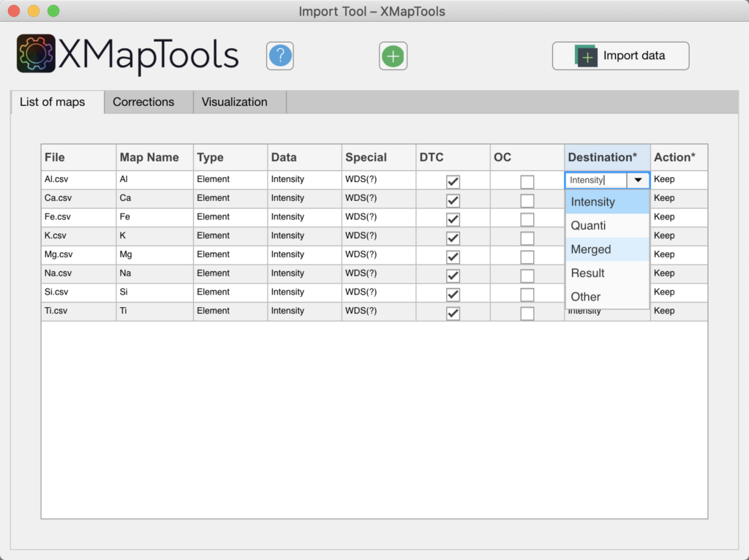Screen dimensions: 749x560
Task: Uncheck the DTC checkbox for Na.csv
Action: pyautogui.click(x=453, y=276)
